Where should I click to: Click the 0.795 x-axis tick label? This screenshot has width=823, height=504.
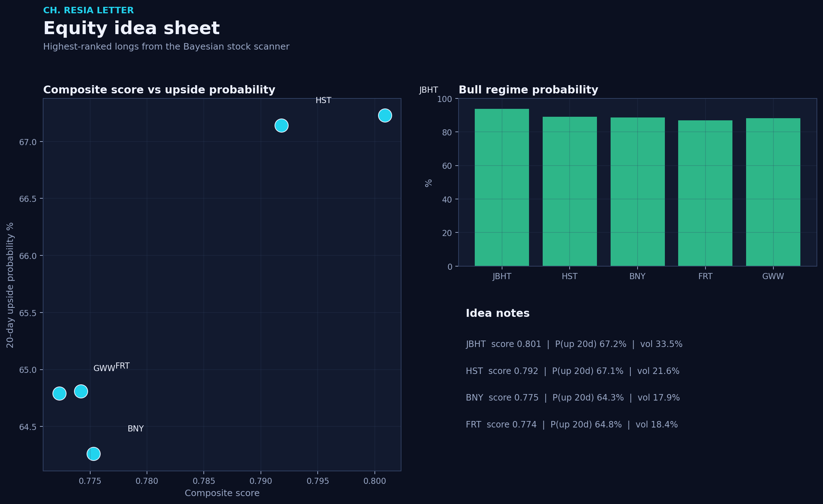click(318, 481)
